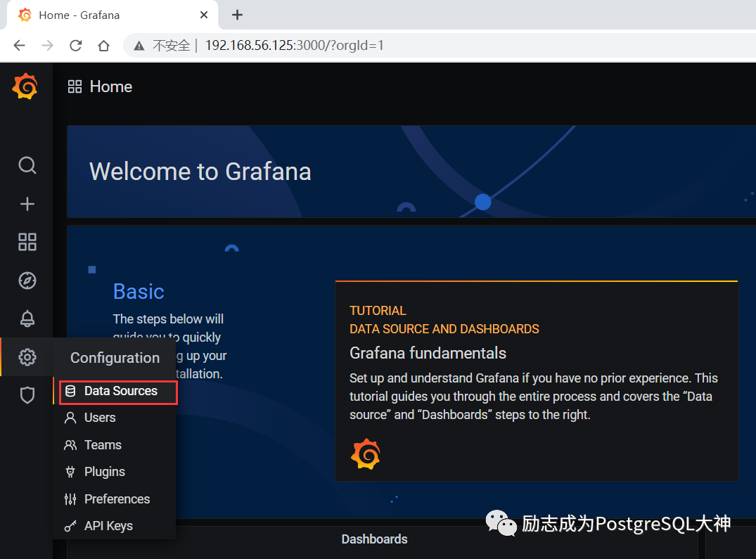756x559 pixels.
Task: Focus the address bar URL
Action: point(295,45)
